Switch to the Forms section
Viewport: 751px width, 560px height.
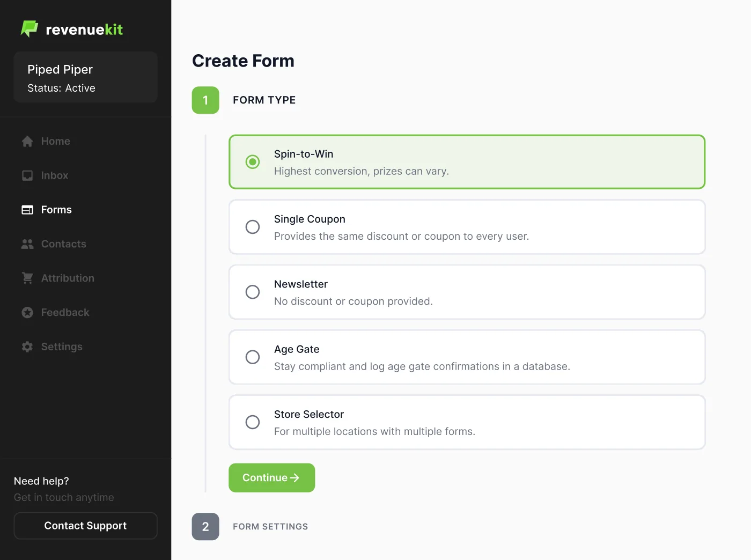[56, 210]
